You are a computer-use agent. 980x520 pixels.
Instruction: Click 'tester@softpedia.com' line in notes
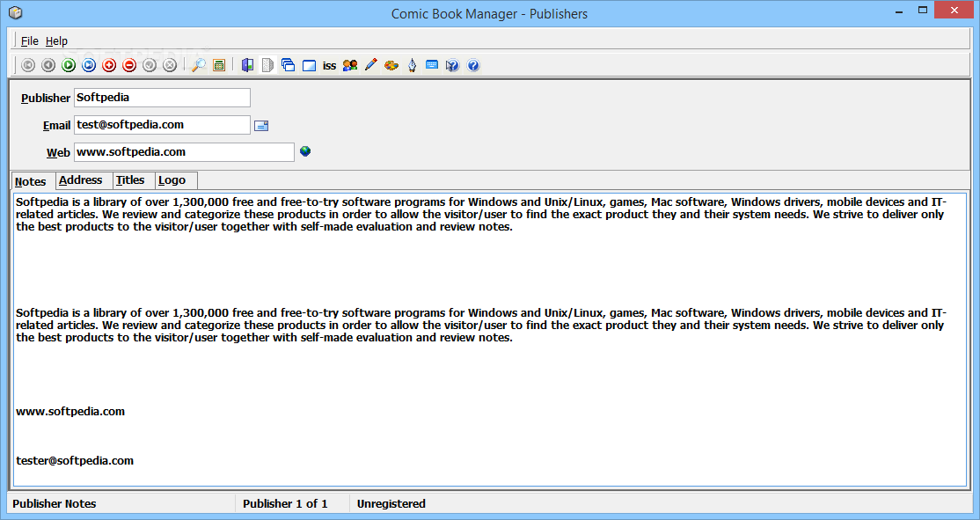[75, 461]
